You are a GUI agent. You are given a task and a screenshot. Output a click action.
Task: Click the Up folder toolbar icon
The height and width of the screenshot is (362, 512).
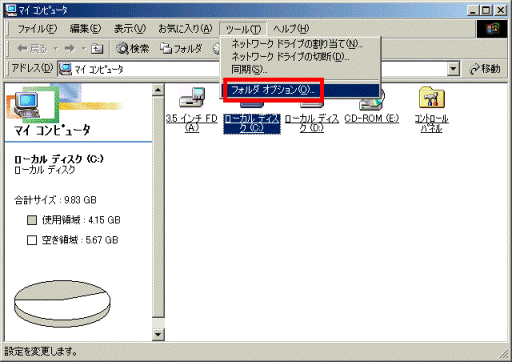[97, 49]
